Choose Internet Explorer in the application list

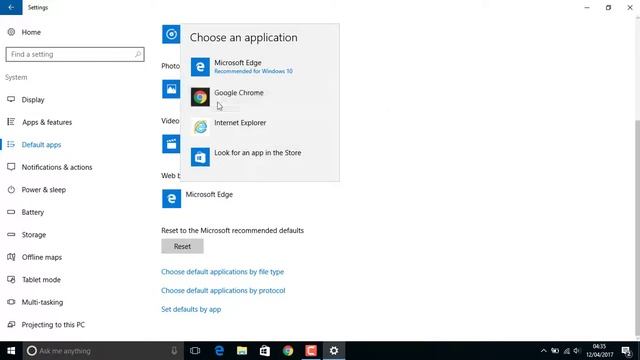click(x=260, y=127)
